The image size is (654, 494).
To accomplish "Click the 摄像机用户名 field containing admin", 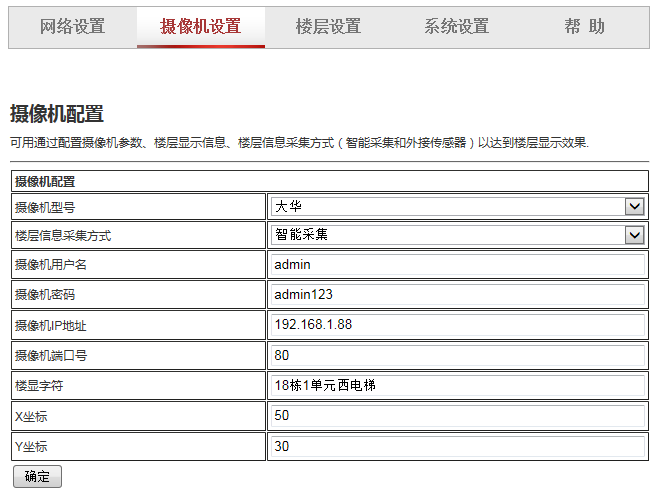I will click(x=458, y=265).
